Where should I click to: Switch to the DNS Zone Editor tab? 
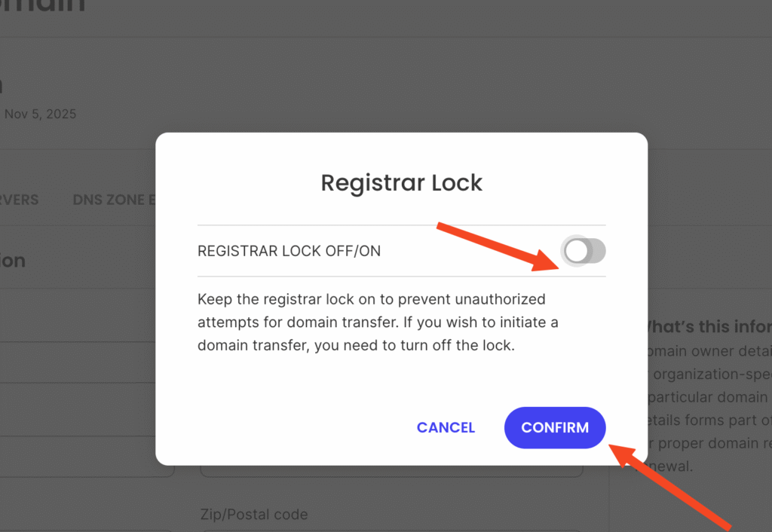pyautogui.click(x=113, y=200)
